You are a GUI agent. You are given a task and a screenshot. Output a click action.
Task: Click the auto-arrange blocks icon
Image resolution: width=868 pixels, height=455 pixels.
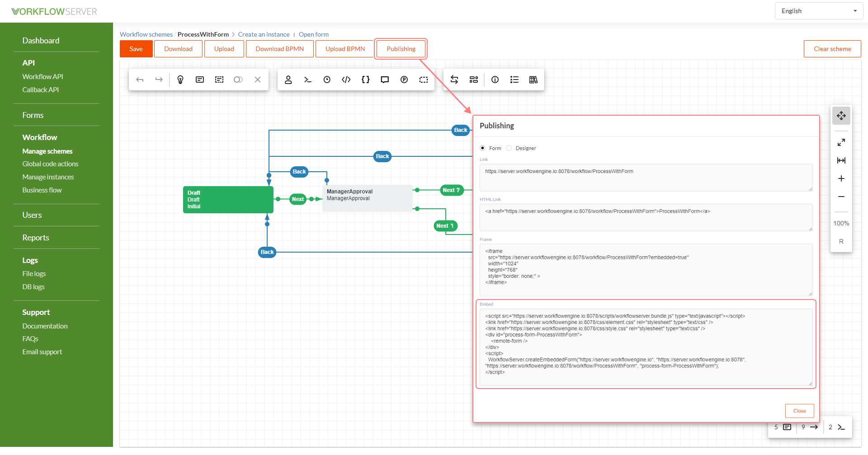click(x=474, y=80)
